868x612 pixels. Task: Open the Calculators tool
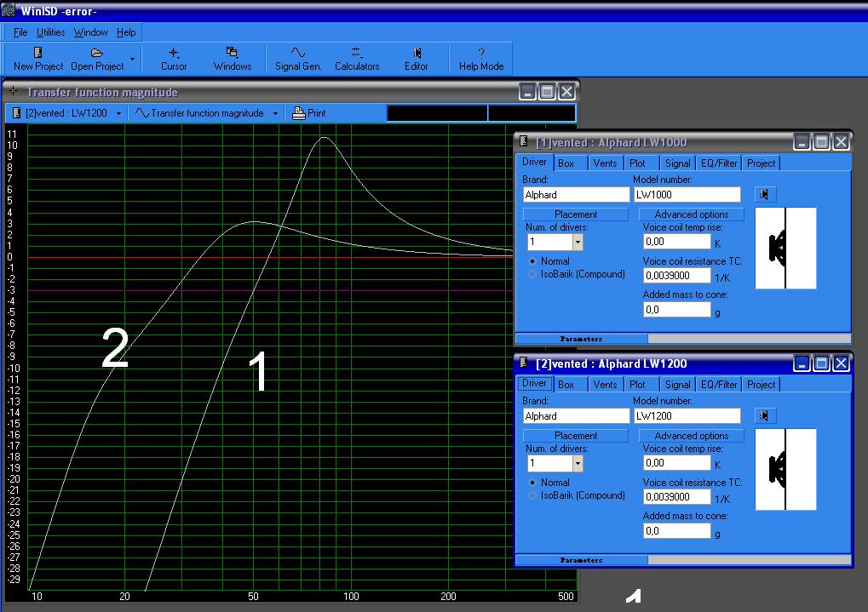click(x=355, y=58)
